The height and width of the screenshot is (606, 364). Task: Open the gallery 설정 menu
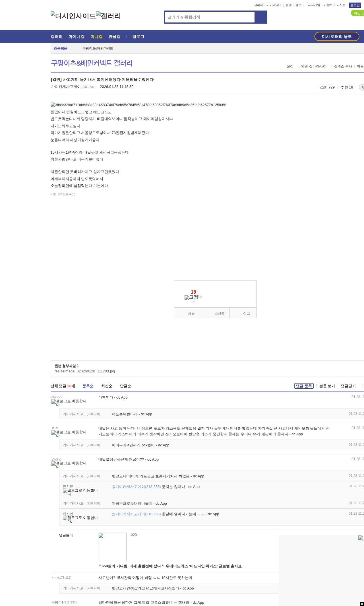pos(290,66)
